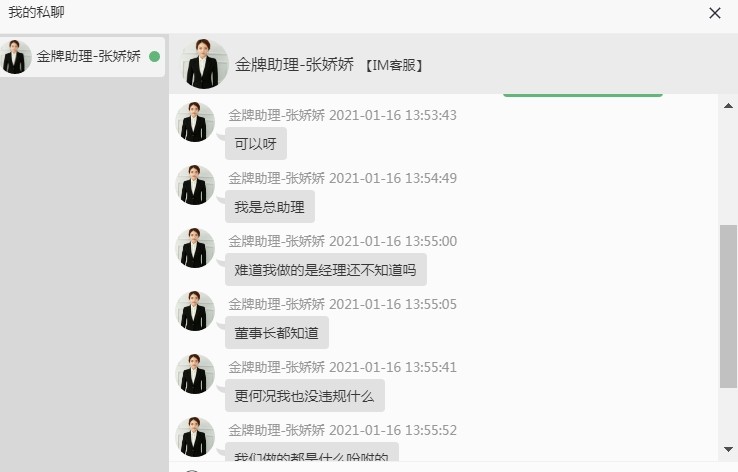Click scrollbar down arrow in chat
Screen dimensions: 738x472
[728, 449]
